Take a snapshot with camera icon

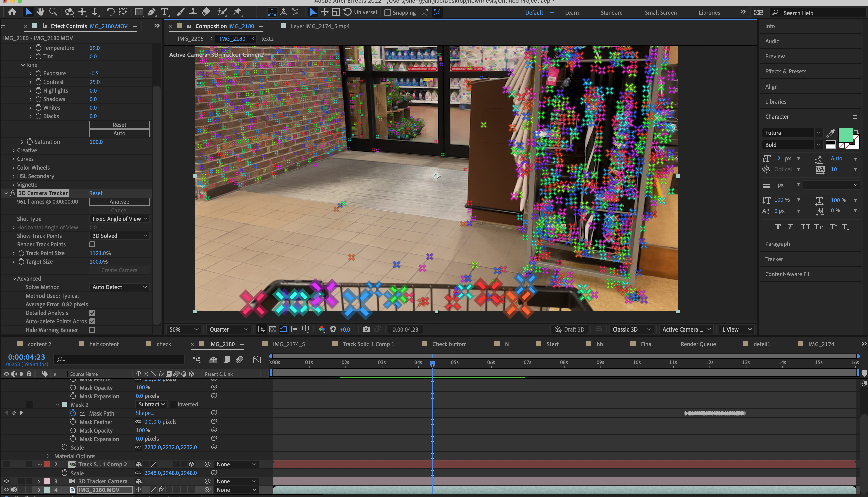(x=366, y=329)
